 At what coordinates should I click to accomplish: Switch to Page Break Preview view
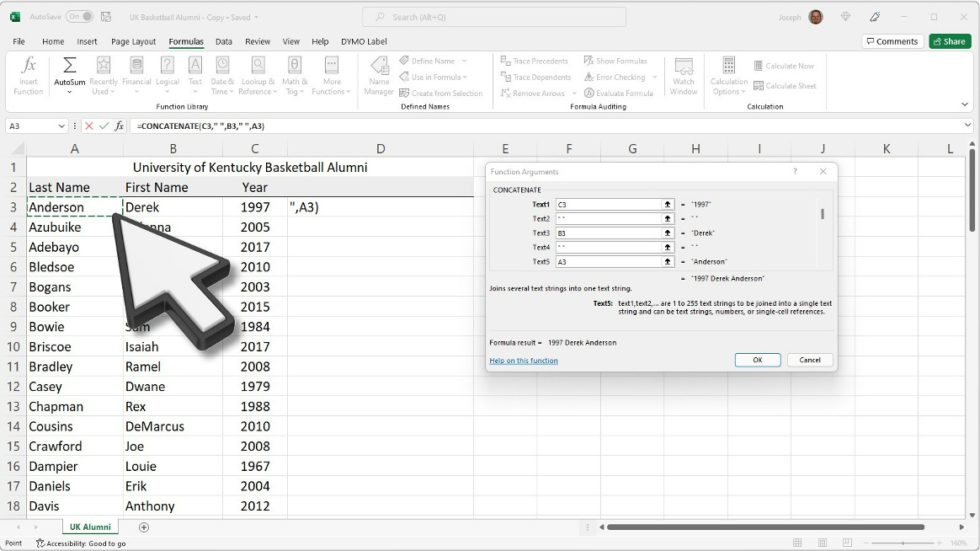coord(847,543)
